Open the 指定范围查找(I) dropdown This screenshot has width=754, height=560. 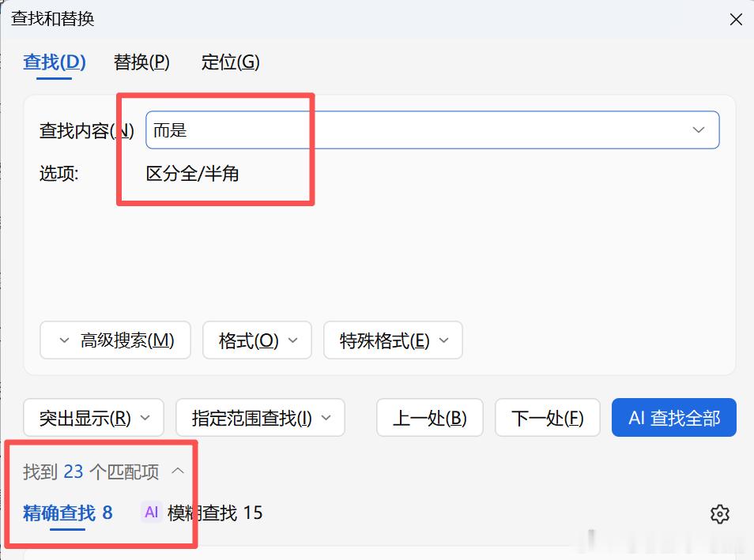point(261,418)
